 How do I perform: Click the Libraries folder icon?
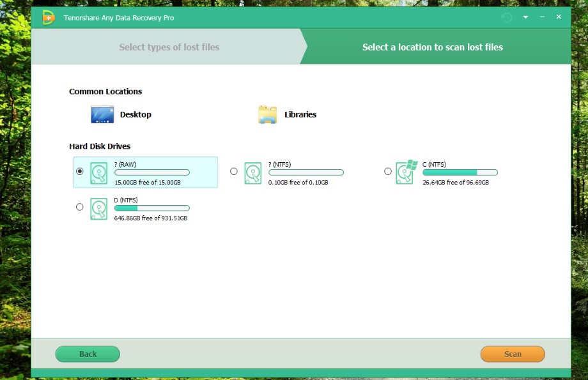coord(267,115)
